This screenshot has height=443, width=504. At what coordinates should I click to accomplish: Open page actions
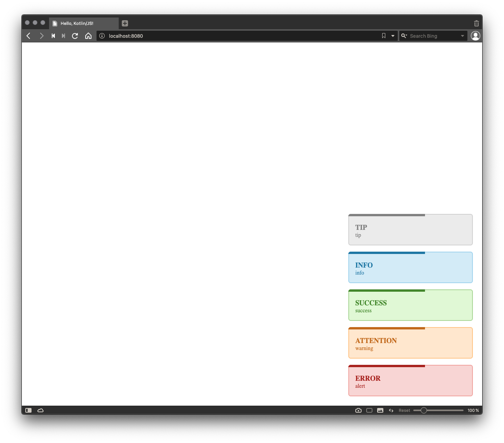click(391, 410)
